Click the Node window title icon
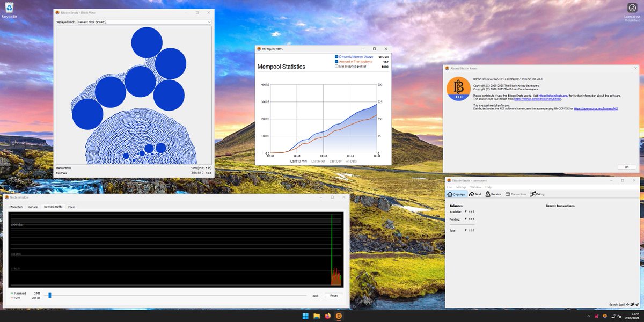This screenshot has height=322, width=644. point(7,197)
